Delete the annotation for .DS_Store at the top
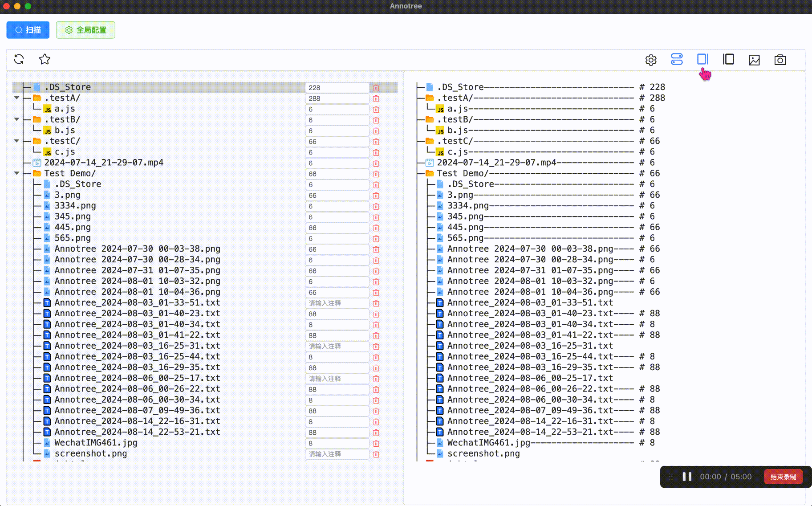812x506 pixels. point(376,88)
